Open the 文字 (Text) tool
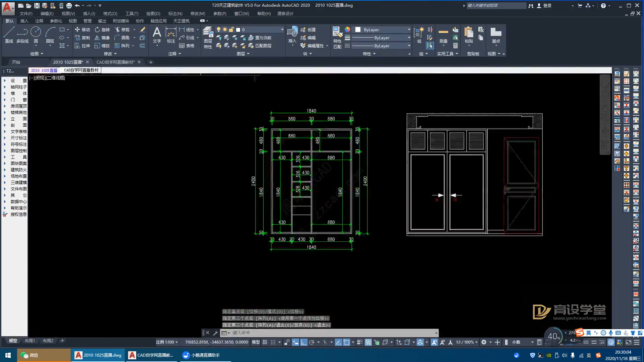 (x=157, y=35)
